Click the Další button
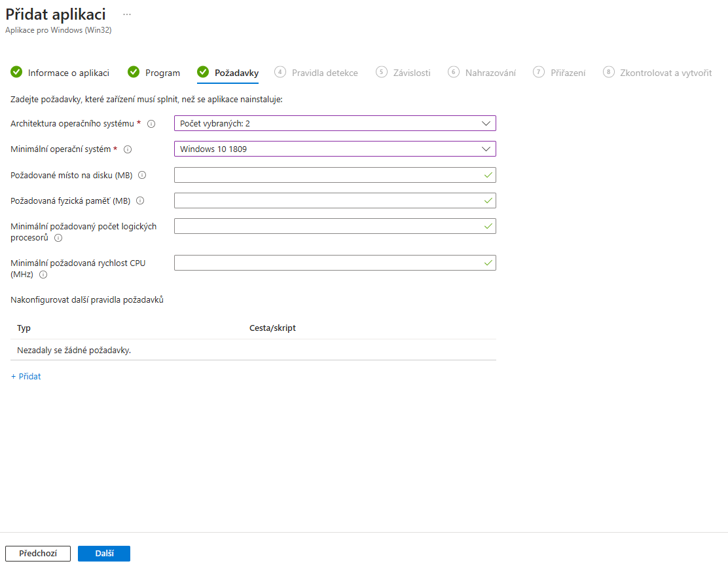This screenshot has height=572, width=728. coord(104,554)
